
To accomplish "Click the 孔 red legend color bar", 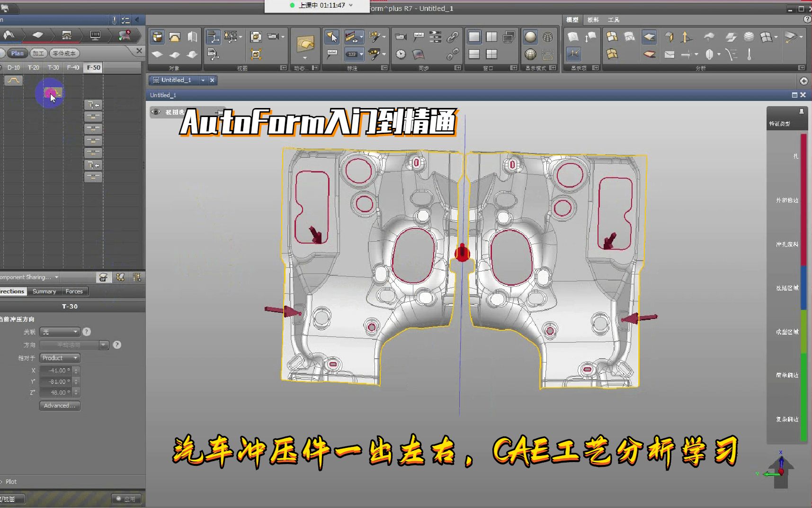I will (x=803, y=156).
